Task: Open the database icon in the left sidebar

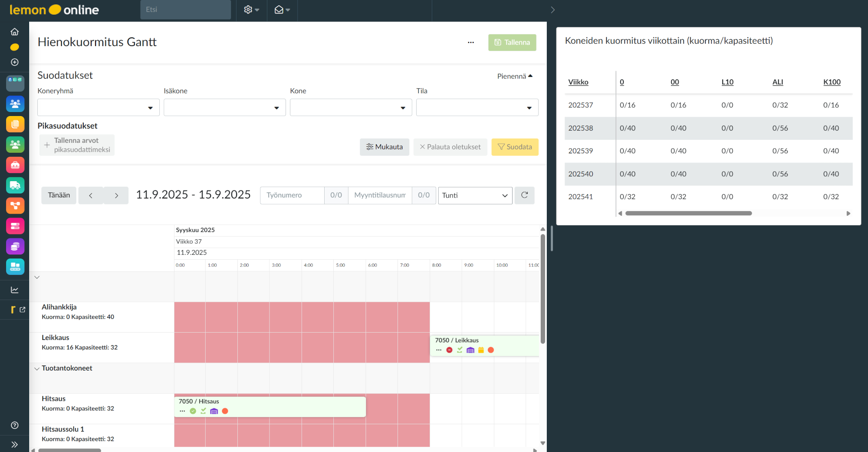Action: coord(15,246)
